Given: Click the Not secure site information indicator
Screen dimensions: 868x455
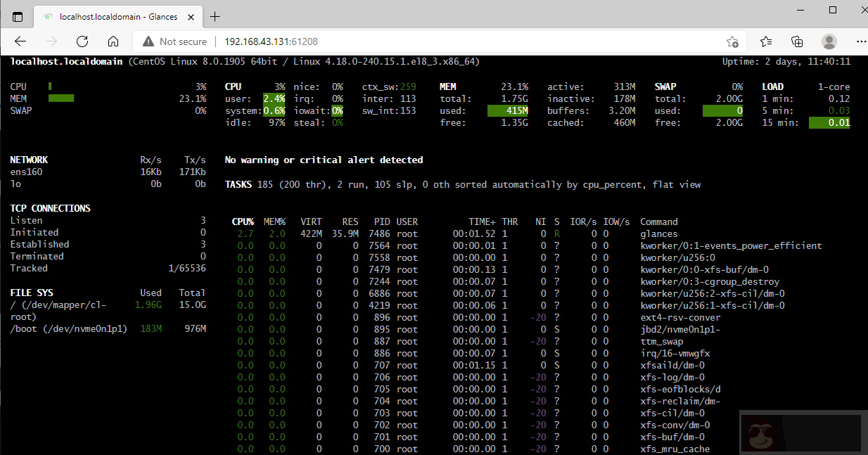Looking at the screenshot, I should tap(174, 41).
